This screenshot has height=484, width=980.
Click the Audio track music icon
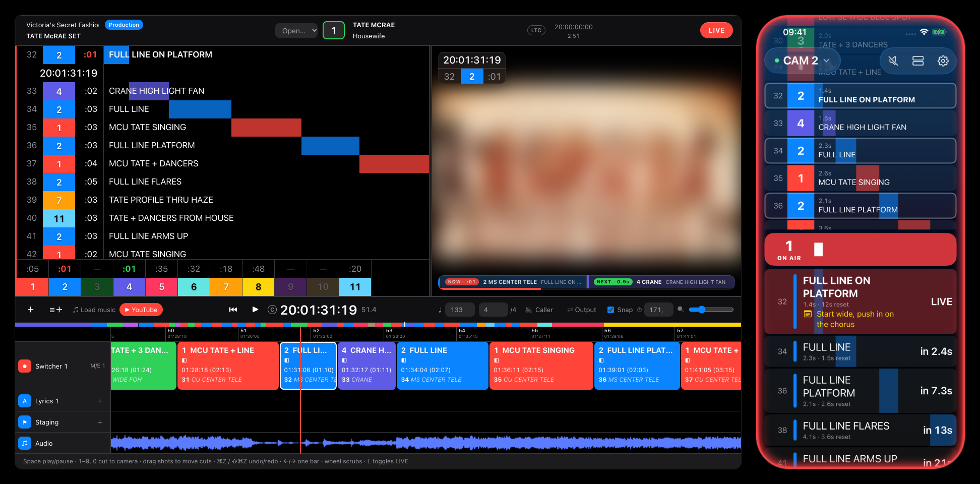point(24,443)
